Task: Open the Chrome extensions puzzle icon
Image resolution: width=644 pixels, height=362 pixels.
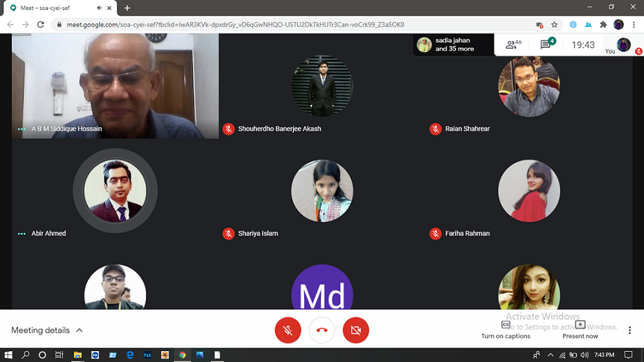Action: 603,25
